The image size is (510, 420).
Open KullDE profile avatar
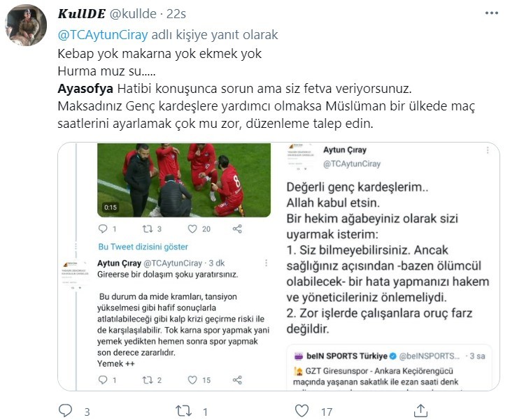26,25
